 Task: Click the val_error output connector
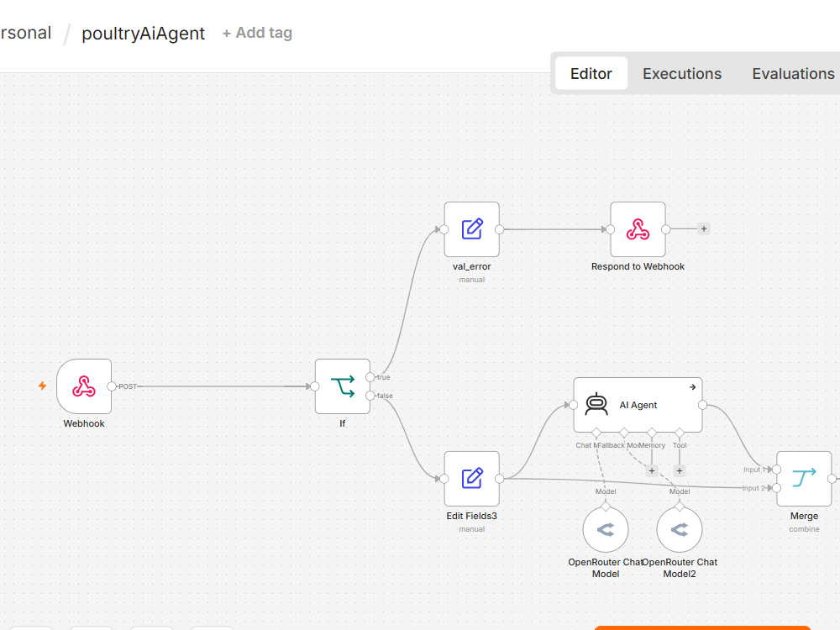pos(499,229)
